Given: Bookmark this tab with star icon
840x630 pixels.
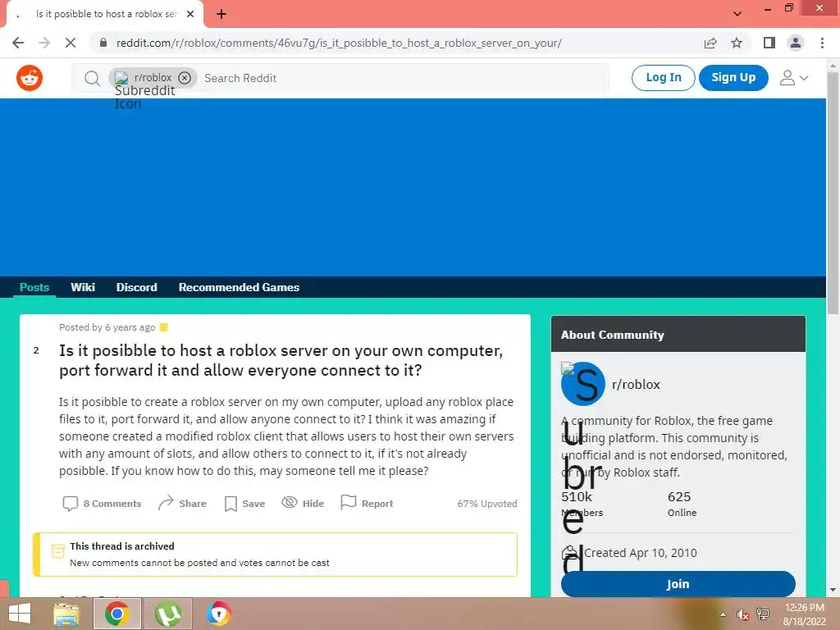Looking at the screenshot, I should pyautogui.click(x=737, y=43).
